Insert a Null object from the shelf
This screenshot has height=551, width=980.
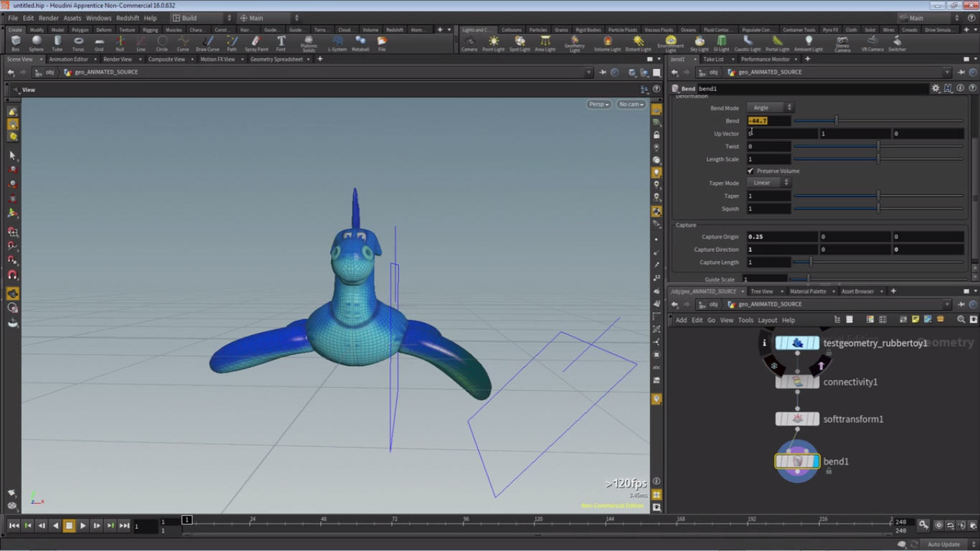[x=120, y=43]
